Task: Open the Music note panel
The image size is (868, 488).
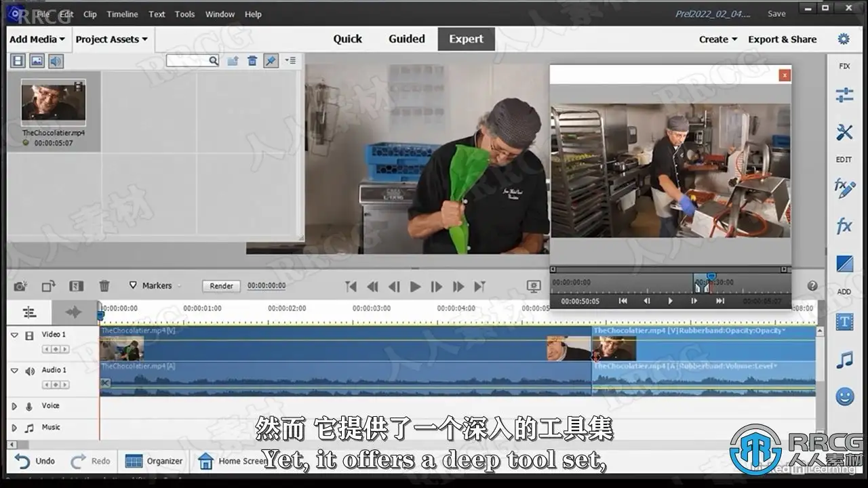Action: (x=844, y=360)
